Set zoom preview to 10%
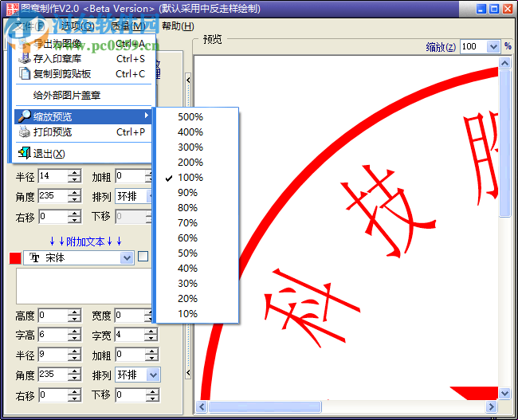 [x=197, y=313]
